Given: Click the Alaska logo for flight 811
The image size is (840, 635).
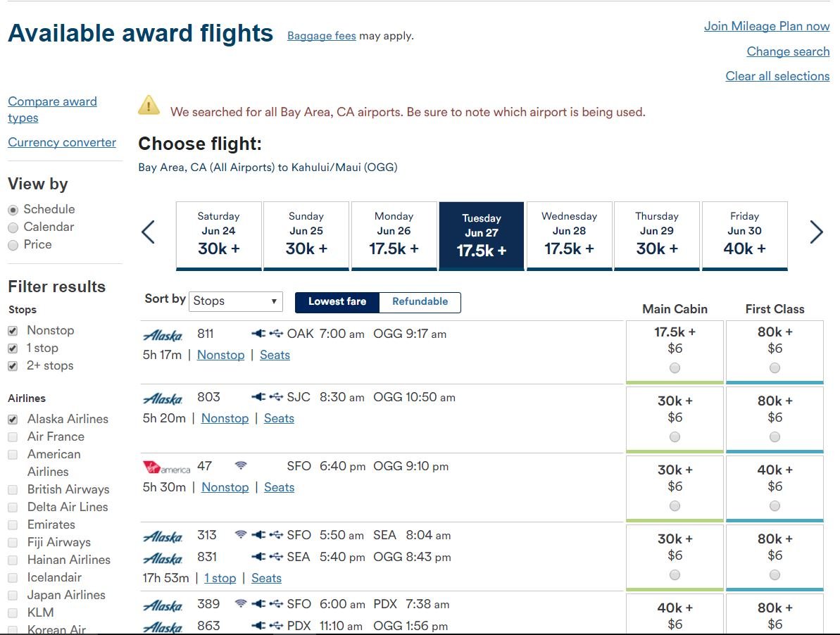Looking at the screenshot, I should point(163,336).
